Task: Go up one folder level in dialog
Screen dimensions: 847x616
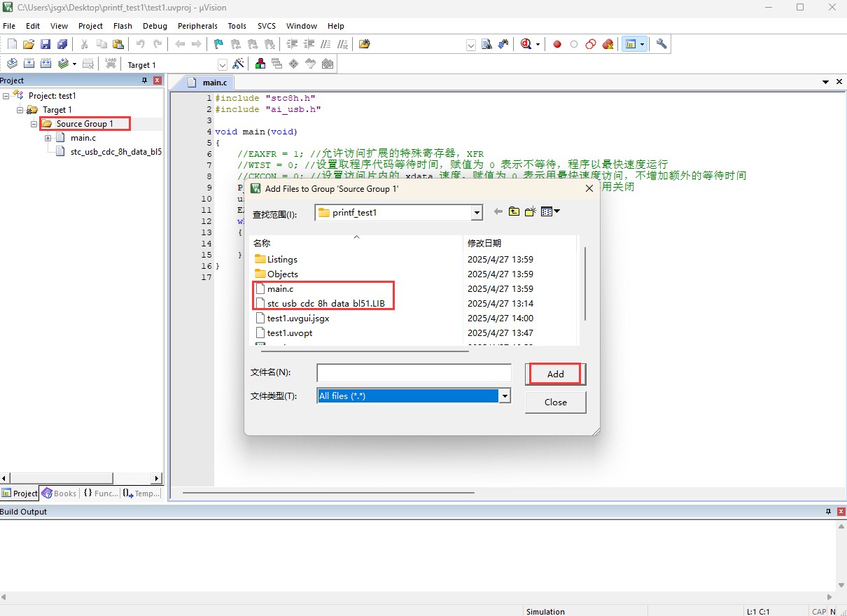Action: [x=514, y=211]
